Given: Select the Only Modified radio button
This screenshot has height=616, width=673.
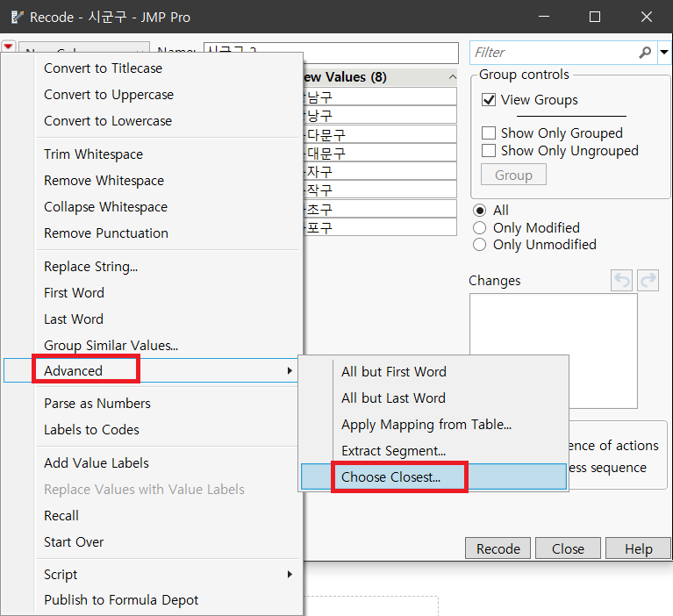Looking at the screenshot, I should [480, 227].
